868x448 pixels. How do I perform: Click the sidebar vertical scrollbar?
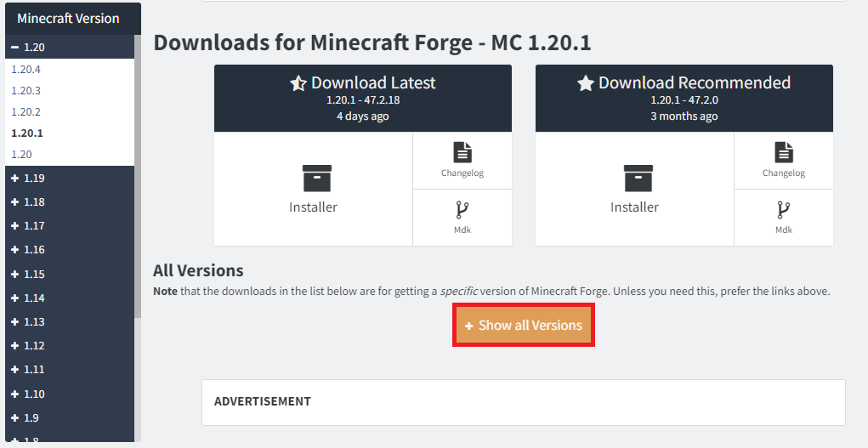pos(138,170)
